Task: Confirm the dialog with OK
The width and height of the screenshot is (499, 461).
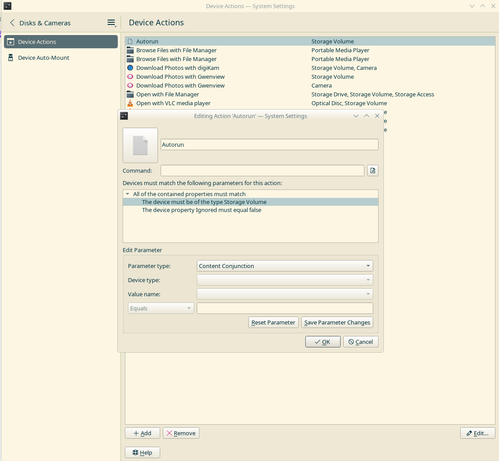Action: tap(323, 342)
